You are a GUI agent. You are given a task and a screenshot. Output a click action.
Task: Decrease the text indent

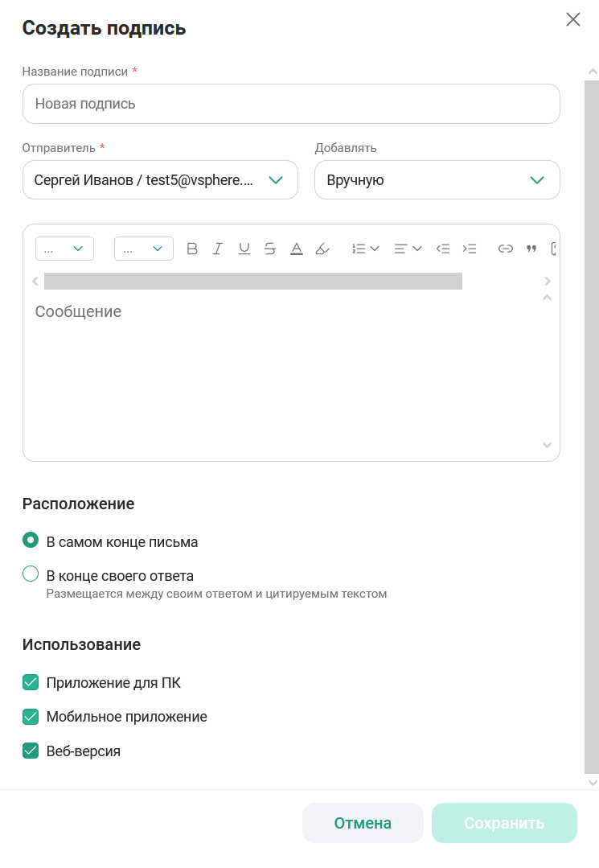click(x=442, y=249)
